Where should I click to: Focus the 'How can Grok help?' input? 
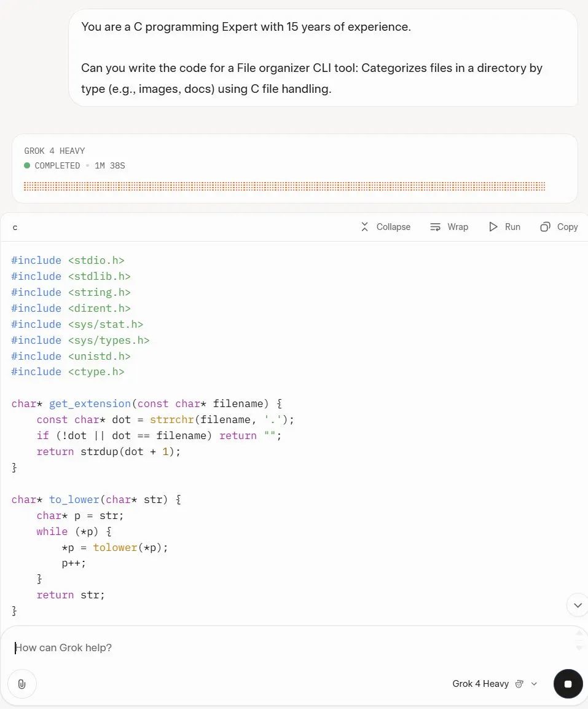[x=289, y=648]
